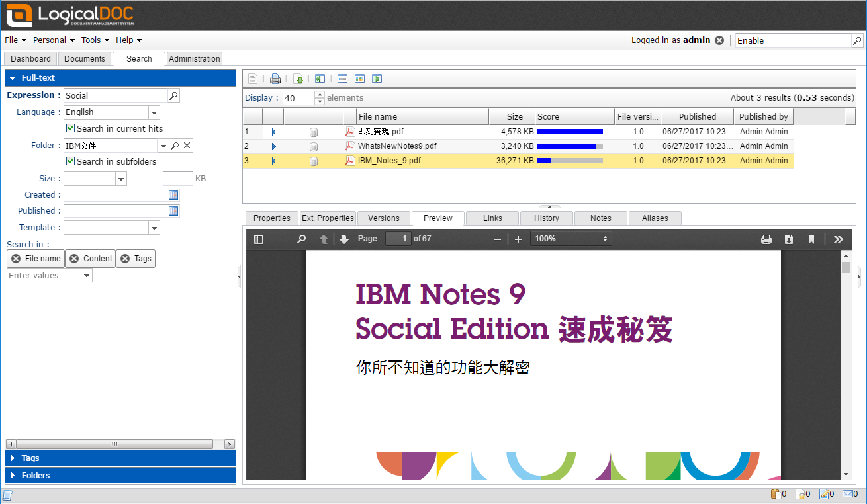Click the checked-out documents pencil status icon
The width and height of the screenshot is (867, 504).
tap(824, 494)
